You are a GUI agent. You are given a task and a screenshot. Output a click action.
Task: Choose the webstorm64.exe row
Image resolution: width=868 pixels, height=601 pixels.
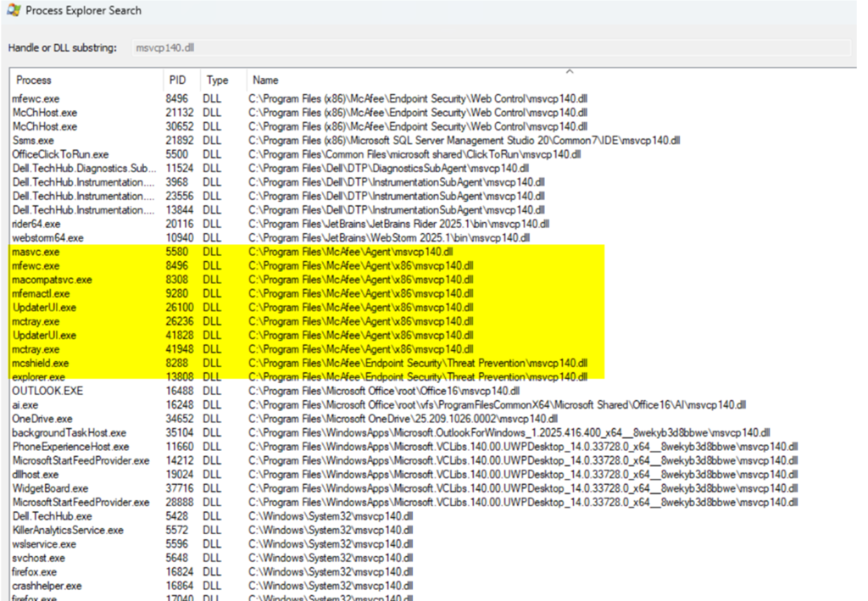click(x=47, y=238)
